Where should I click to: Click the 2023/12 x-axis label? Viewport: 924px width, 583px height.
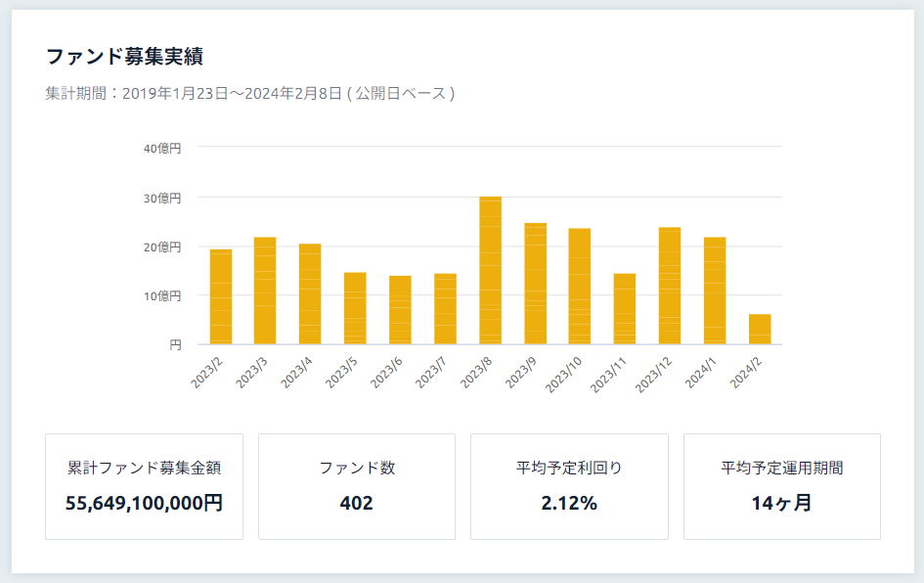653,375
